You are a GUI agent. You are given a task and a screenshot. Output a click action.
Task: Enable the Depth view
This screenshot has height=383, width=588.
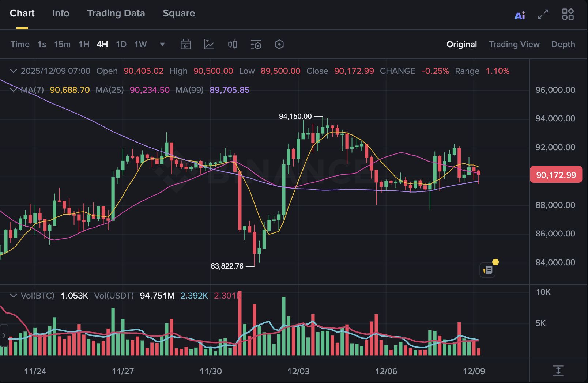click(x=563, y=44)
